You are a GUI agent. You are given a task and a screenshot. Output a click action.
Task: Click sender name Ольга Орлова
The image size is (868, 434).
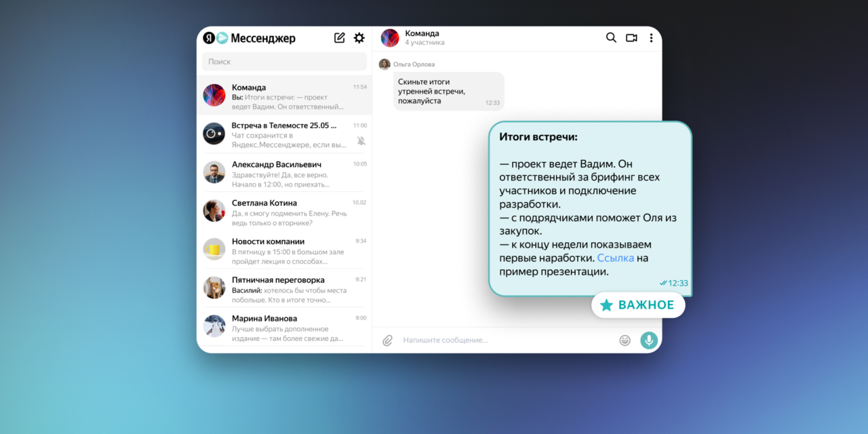(x=414, y=64)
